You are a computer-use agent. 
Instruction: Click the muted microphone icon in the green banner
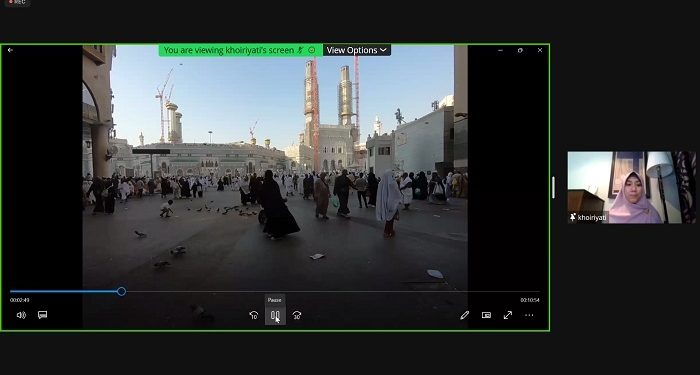300,50
